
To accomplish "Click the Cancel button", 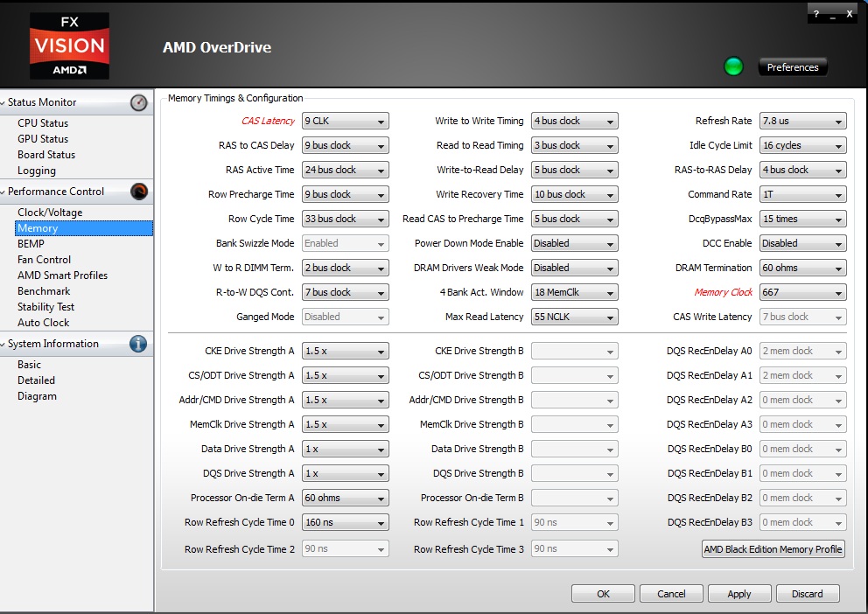I will tap(671, 594).
